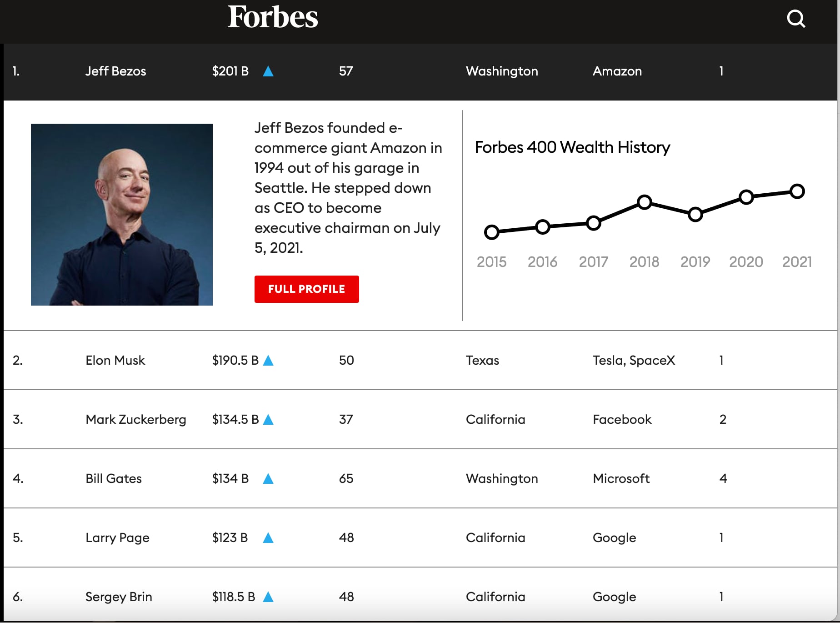
Task: Click the 2021 data point on the wealth chart
Action: click(797, 192)
